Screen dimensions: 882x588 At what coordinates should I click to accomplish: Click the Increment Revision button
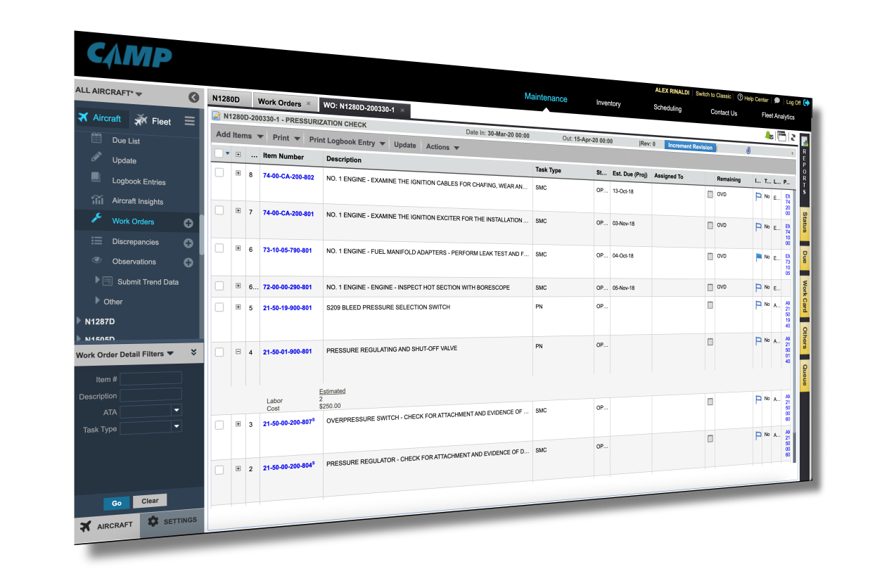pos(690,146)
